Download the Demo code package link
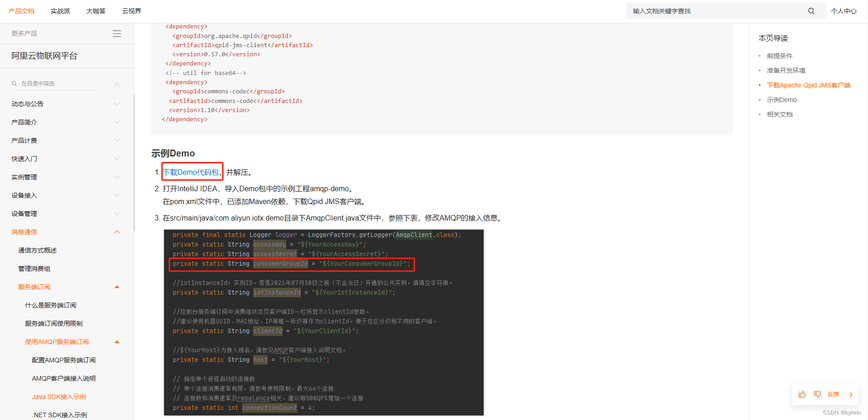Viewport: 868px width, 420px height. point(191,172)
